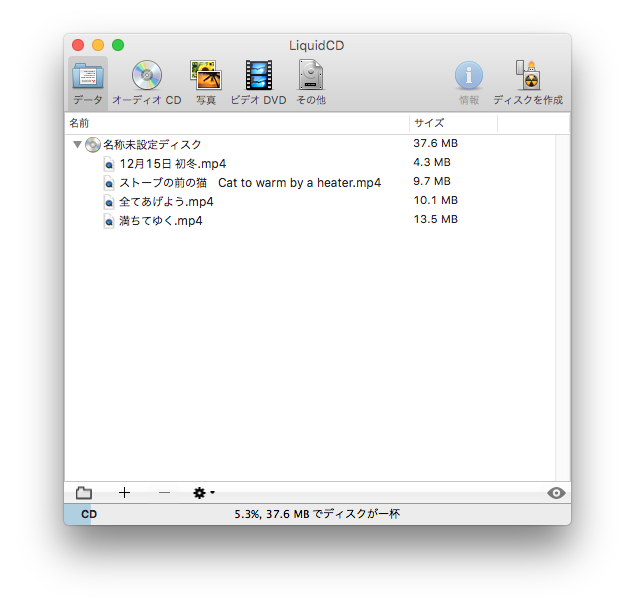Select 全てあげよう.mp4 in the list
The image size is (639, 600).
click(166, 201)
